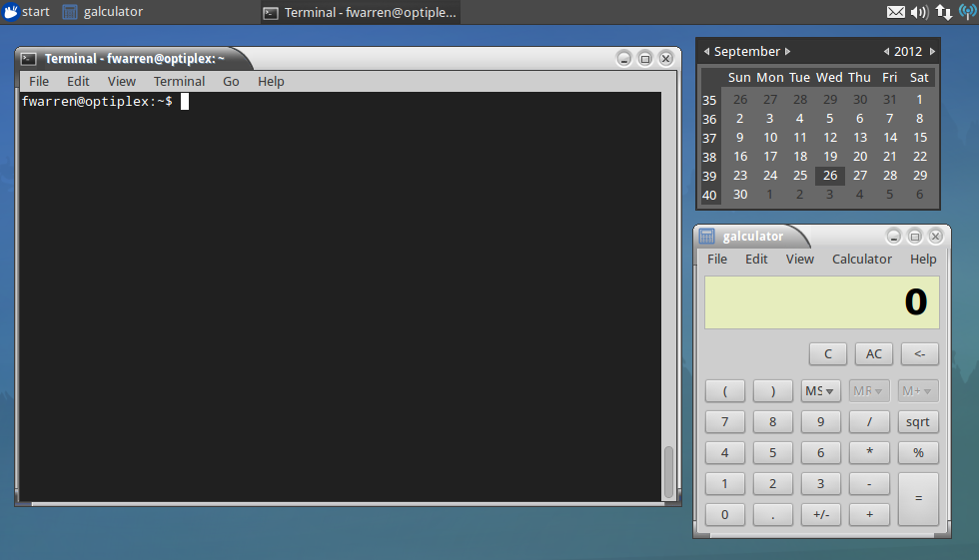Open Terminal's View menu
This screenshot has height=560, width=979.
(121, 82)
